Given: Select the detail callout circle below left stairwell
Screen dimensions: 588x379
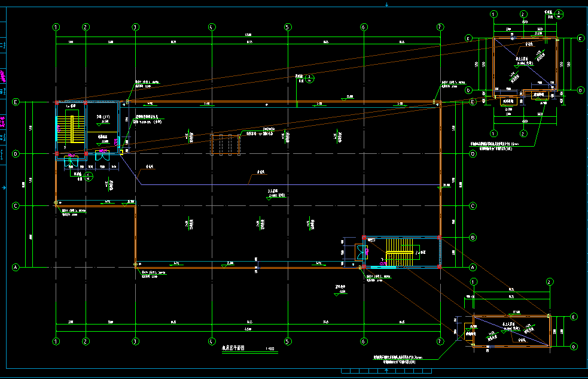Looking at the screenshot, I should point(89,176).
